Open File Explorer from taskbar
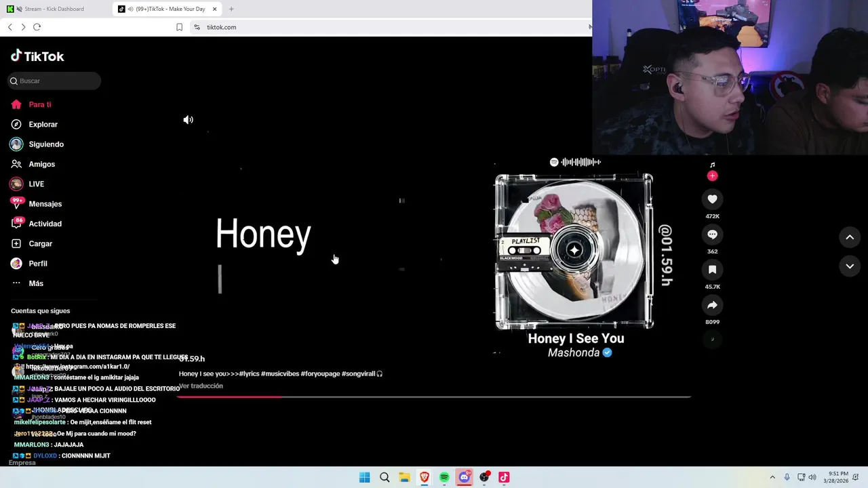Viewport: 868px width, 488px height. pos(404,477)
